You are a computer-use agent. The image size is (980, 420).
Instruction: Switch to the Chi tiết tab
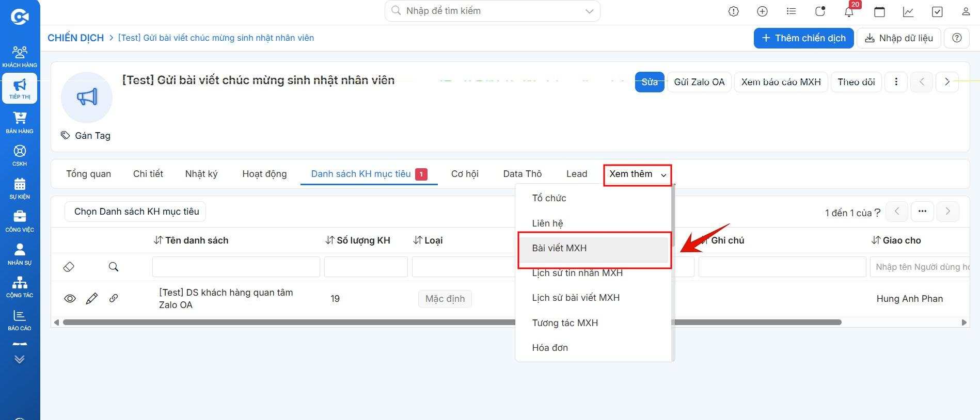148,174
